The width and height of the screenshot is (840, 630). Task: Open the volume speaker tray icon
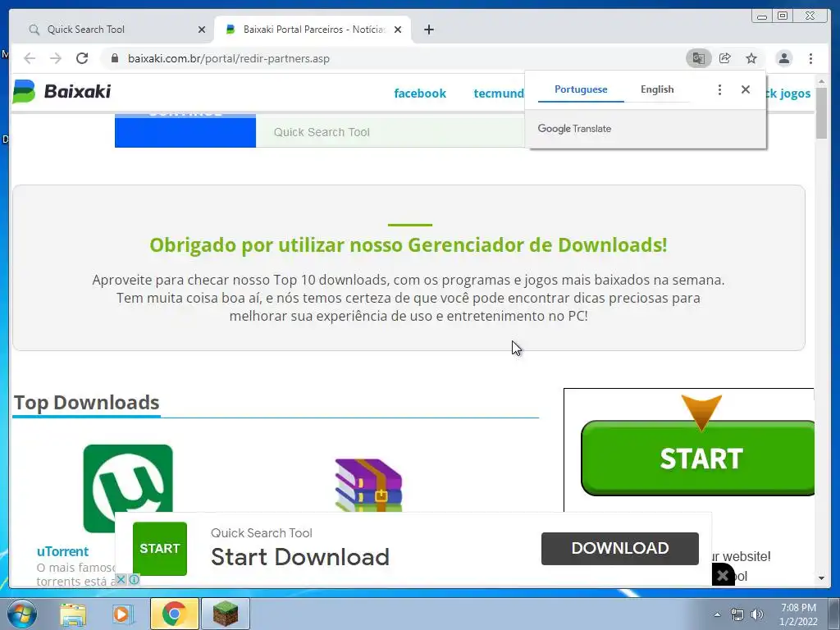tap(756, 614)
